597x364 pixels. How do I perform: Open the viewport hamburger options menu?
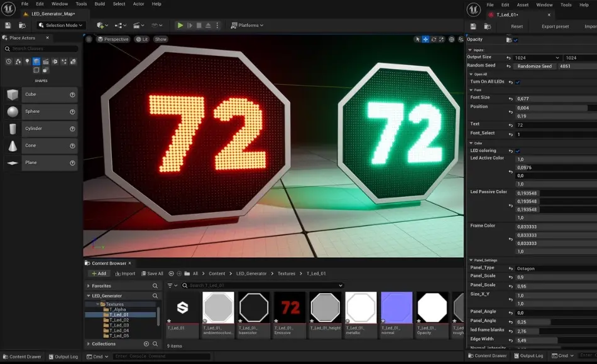89,39
